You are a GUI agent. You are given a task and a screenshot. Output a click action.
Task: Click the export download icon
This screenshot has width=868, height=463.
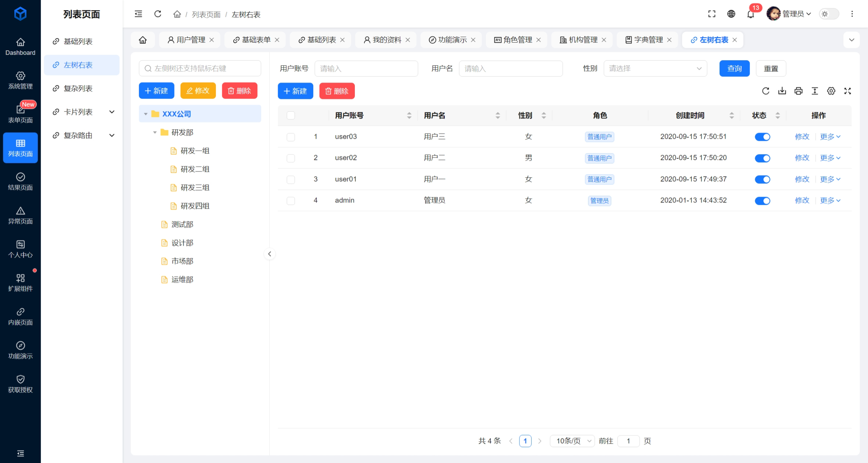[x=782, y=91]
